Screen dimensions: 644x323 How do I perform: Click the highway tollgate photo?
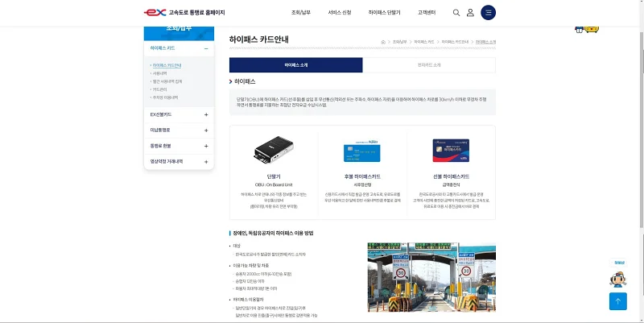(431, 277)
